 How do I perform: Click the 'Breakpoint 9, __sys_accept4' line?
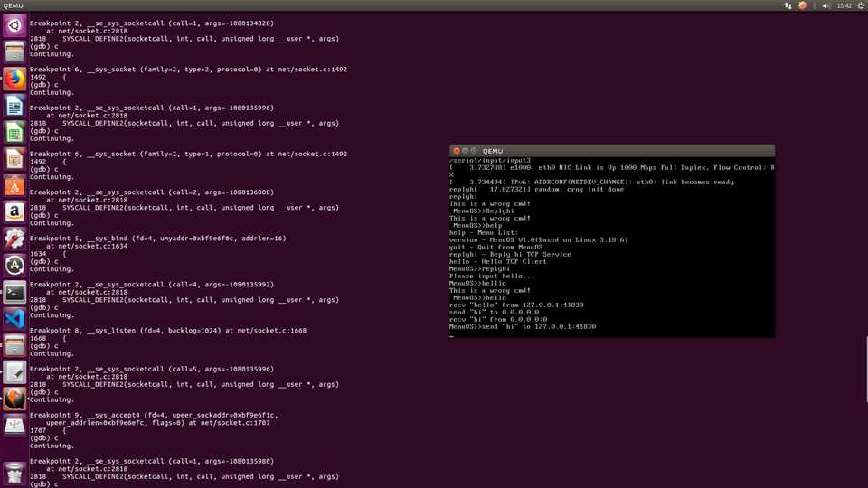(x=154, y=415)
